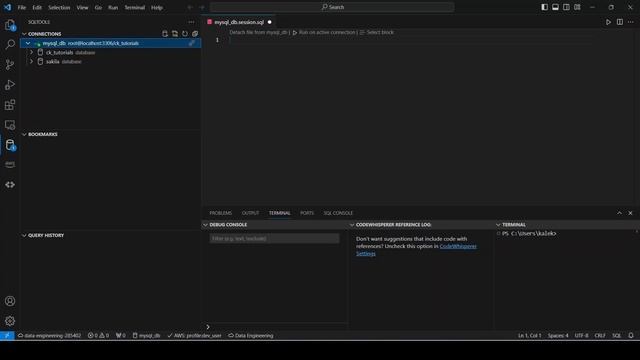Screen dimensions: 640x360
Task: Open the Terminal menu
Action: (x=134, y=7)
